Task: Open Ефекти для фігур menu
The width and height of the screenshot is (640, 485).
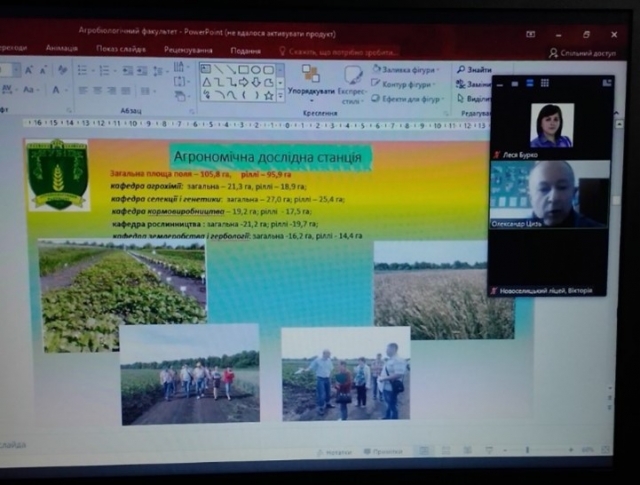Action: [x=407, y=99]
